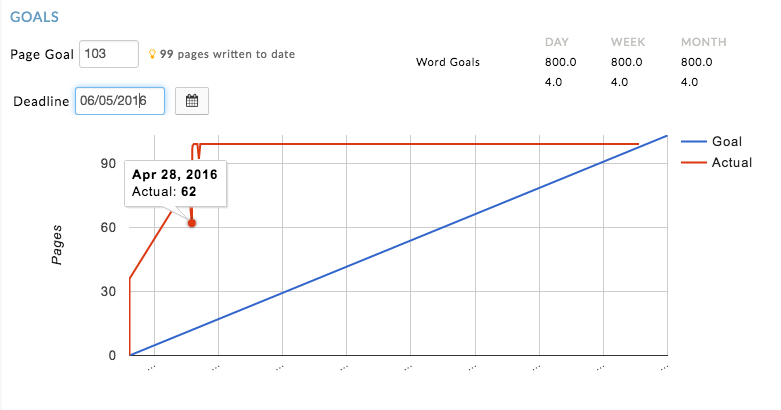Click the DAY column header
Viewport: 781px width, 410px height.
pyautogui.click(x=556, y=42)
